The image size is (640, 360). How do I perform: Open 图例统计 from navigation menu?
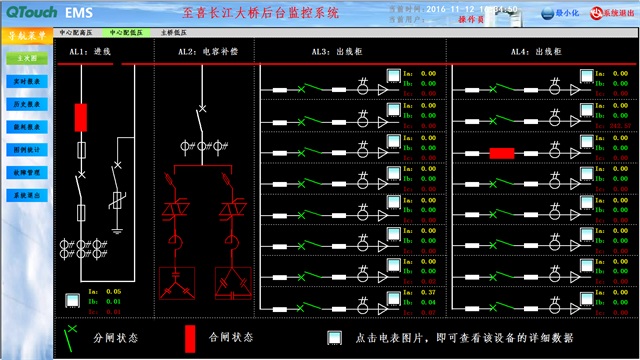(27, 150)
